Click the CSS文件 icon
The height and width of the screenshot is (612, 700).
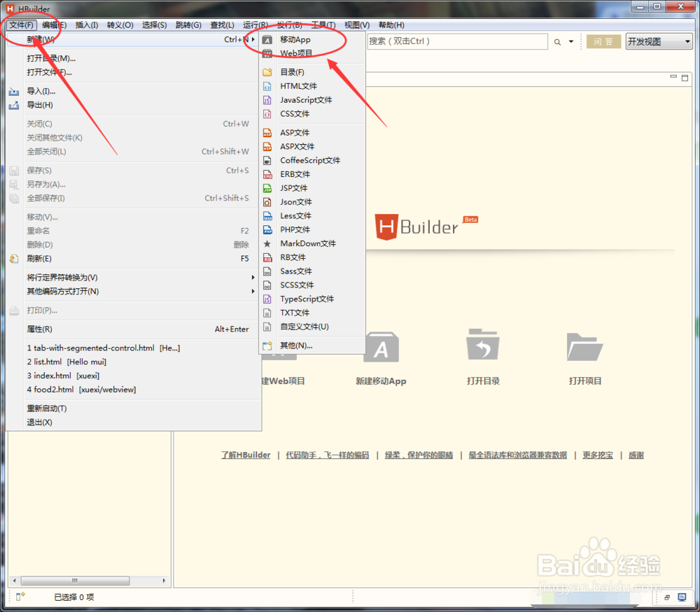[267, 114]
